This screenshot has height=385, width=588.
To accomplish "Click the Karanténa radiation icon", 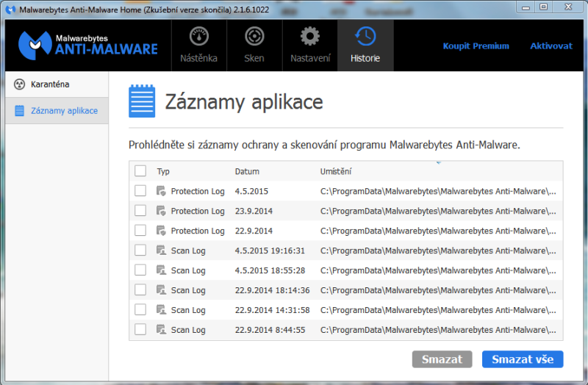I will pos(20,84).
